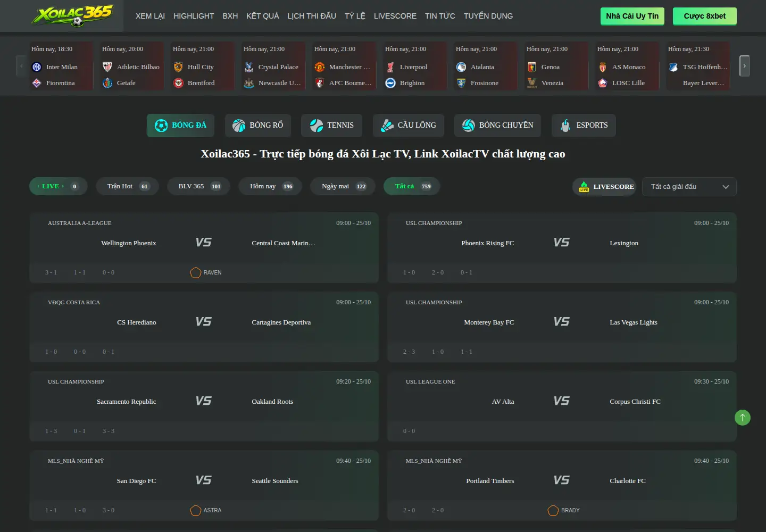
Task: Click the Atalanta team crest
Action: 461,67
